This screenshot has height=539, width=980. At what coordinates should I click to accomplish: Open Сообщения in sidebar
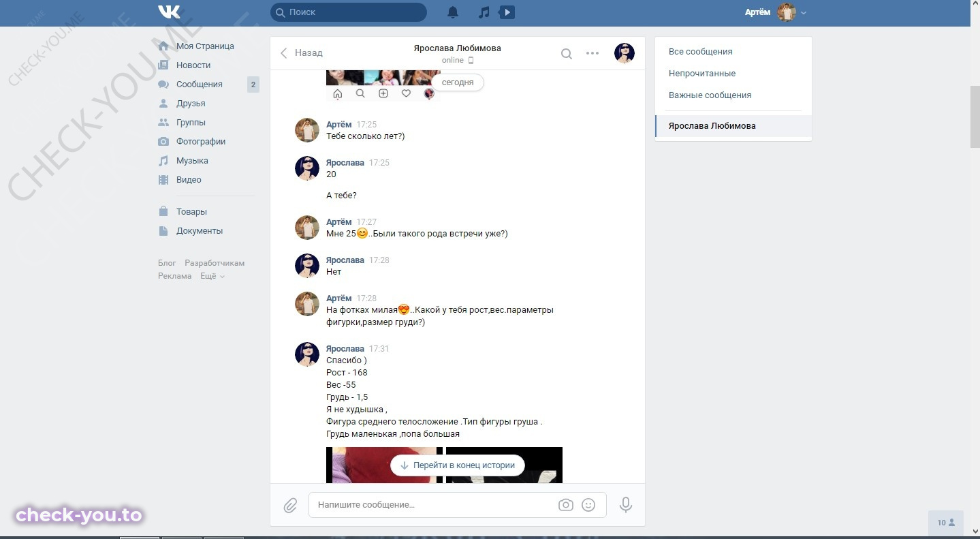pos(200,84)
